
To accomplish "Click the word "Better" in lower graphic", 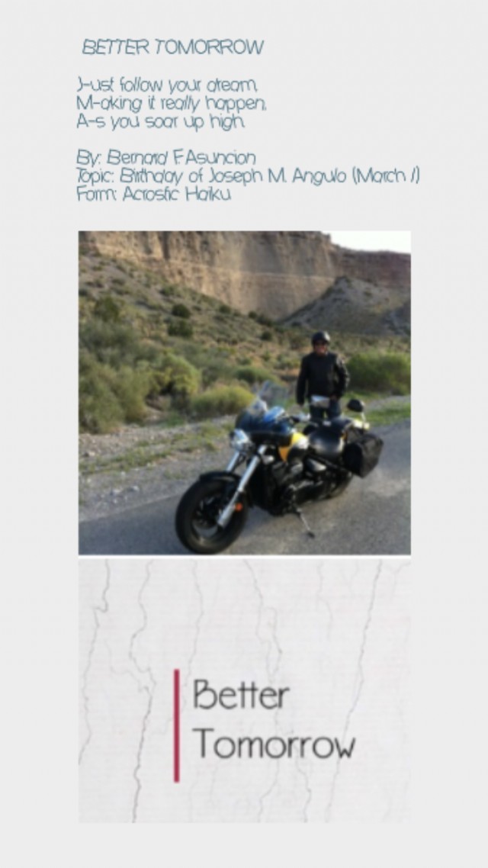I will pyautogui.click(x=241, y=694).
